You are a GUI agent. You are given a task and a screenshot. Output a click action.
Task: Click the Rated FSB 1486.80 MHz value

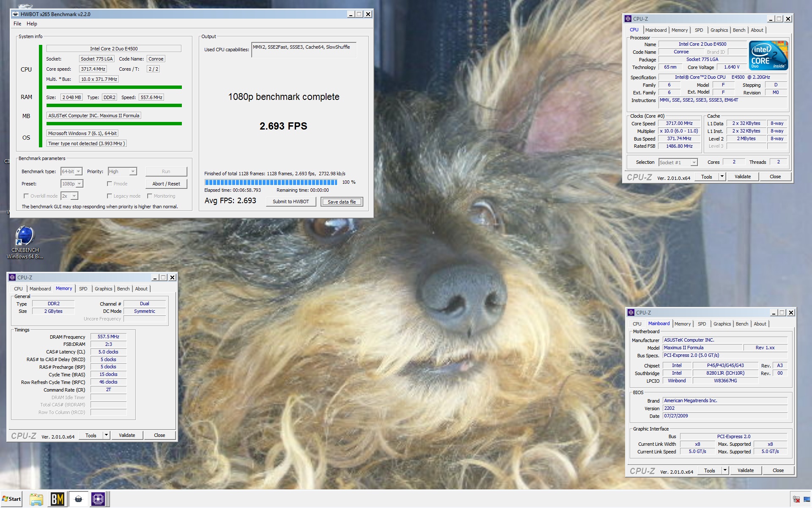pos(679,146)
